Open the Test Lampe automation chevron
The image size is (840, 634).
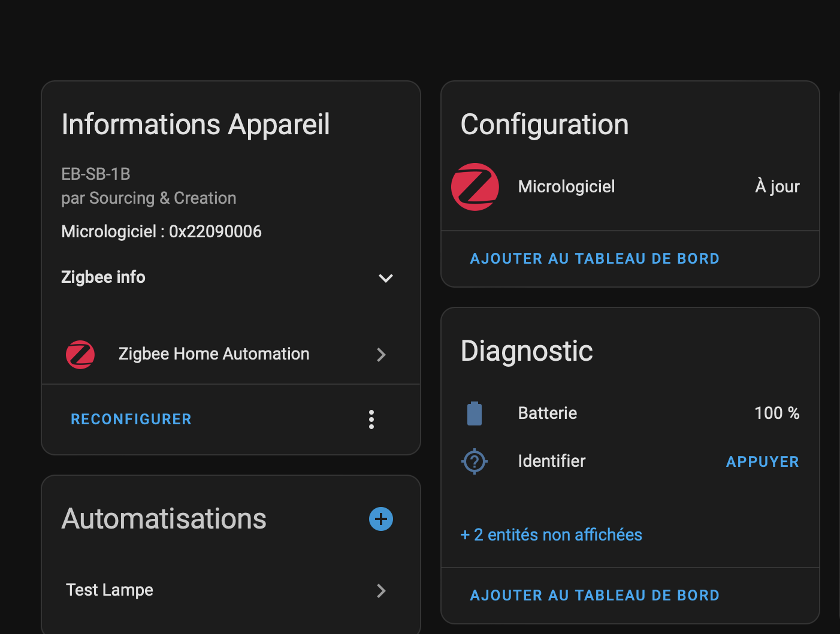pyautogui.click(x=381, y=591)
